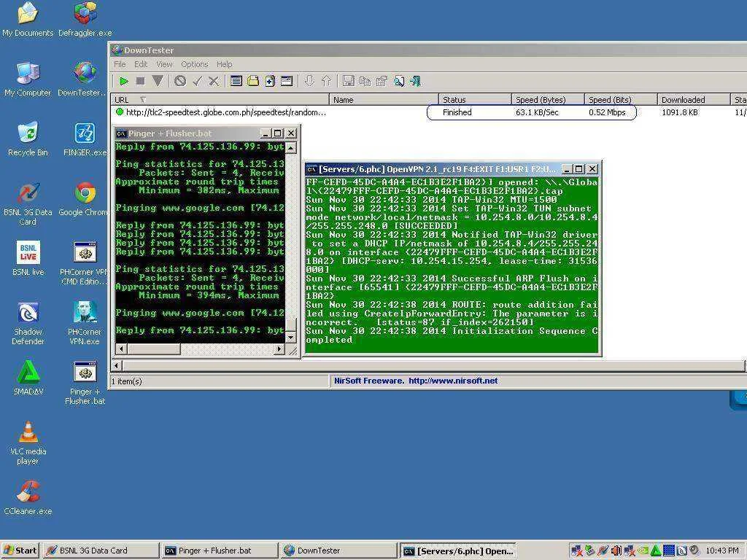
Task: Open the Edit menu in DownTester
Action: coord(141,64)
